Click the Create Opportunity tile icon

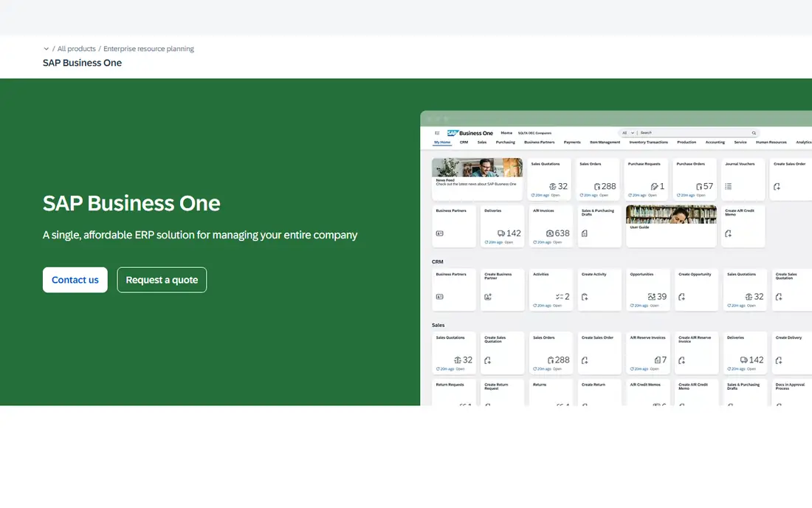pos(681,297)
